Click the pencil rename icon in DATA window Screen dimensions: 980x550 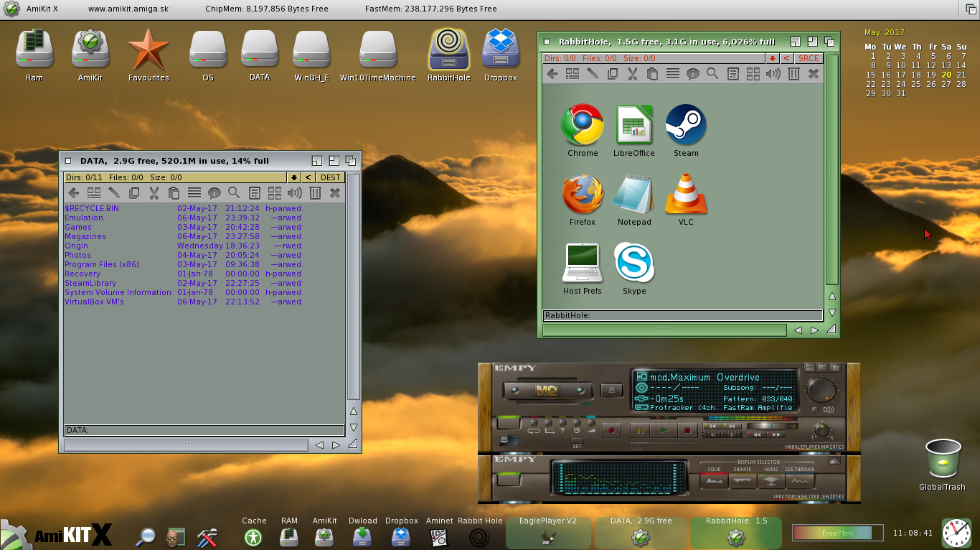coord(113,192)
